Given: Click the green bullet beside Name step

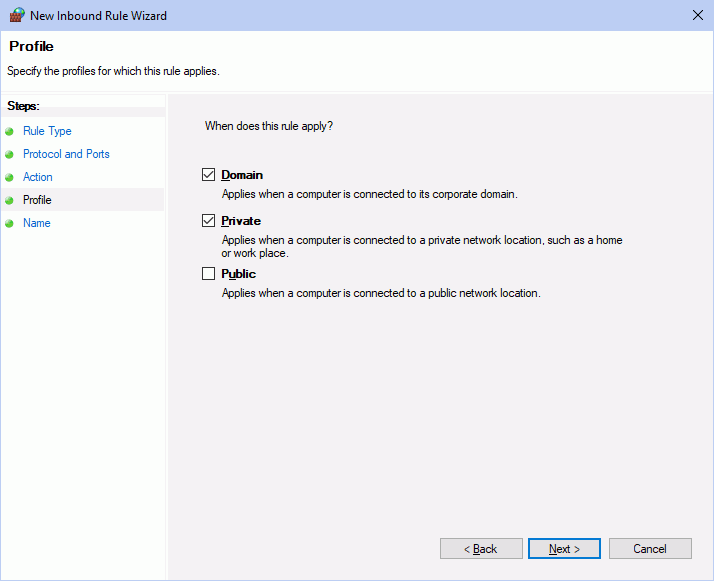Looking at the screenshot, I should (x=10, y=223).
